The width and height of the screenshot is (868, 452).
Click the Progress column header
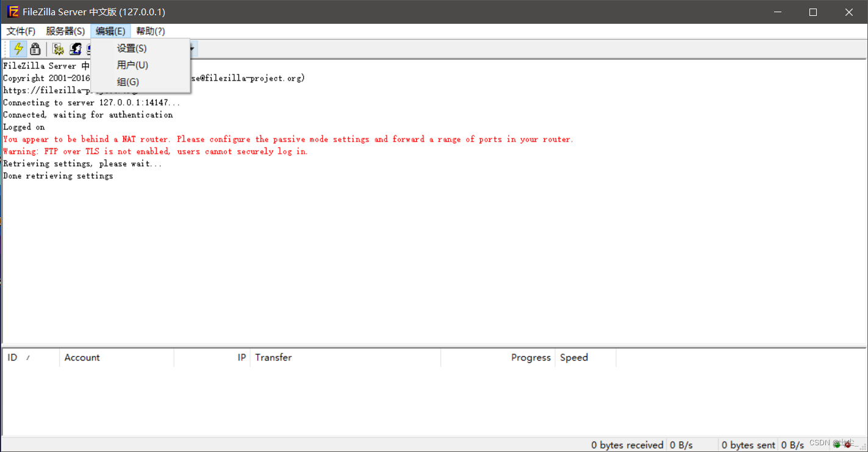pos(530,357)
